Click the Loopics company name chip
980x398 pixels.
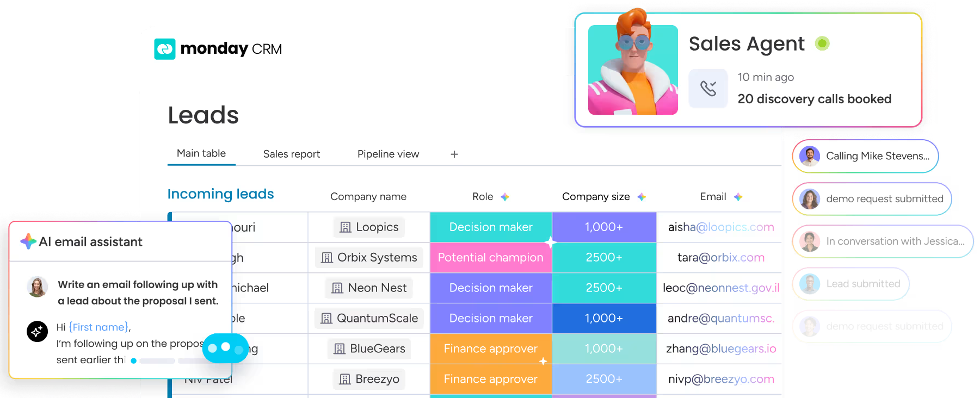pos(369,227)
